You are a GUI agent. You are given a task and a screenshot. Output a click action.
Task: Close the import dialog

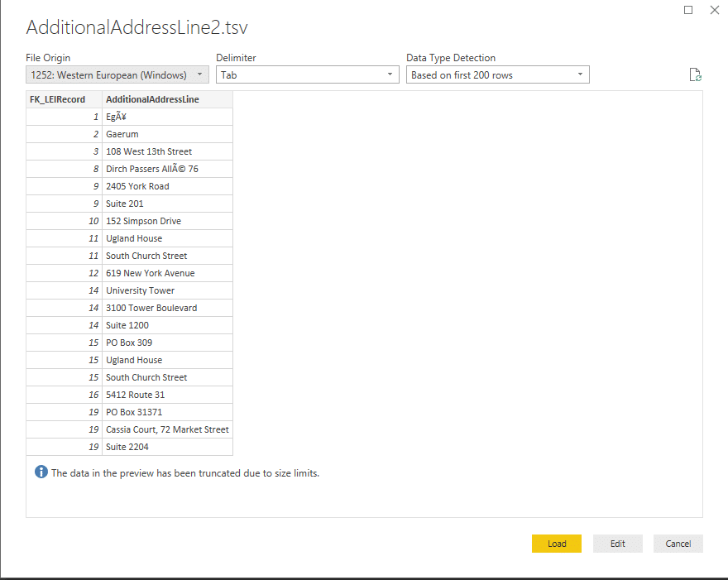click(715, 10)
